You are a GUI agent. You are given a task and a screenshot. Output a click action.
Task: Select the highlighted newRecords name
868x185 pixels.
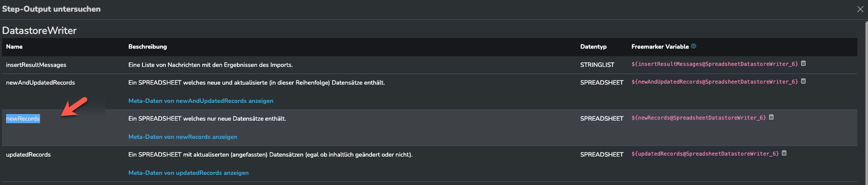pos(23,119)
